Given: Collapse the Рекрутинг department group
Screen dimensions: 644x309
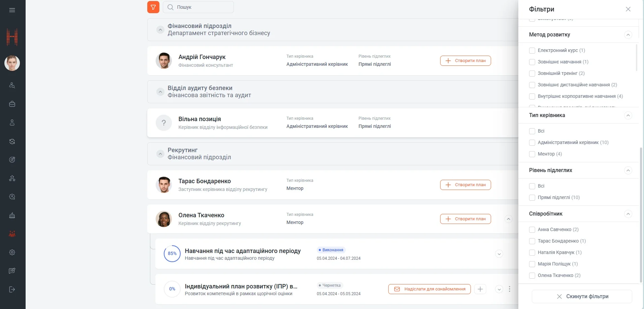Looking at the screenshot, I should 160,154.
